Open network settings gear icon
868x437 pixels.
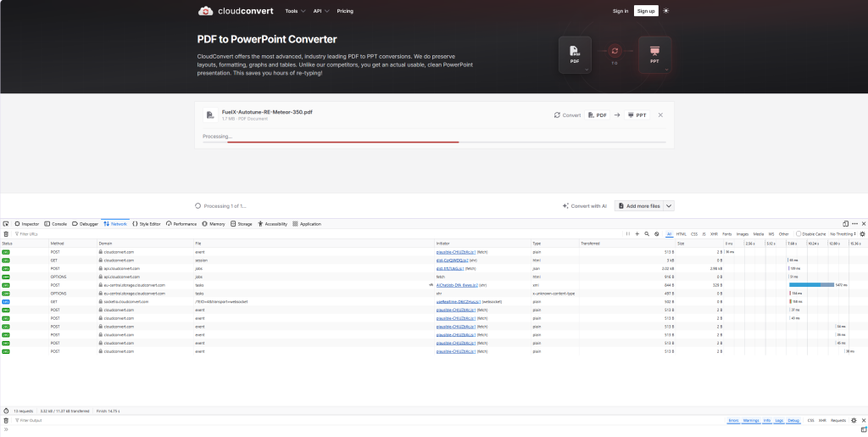click(x=862, y=234)
